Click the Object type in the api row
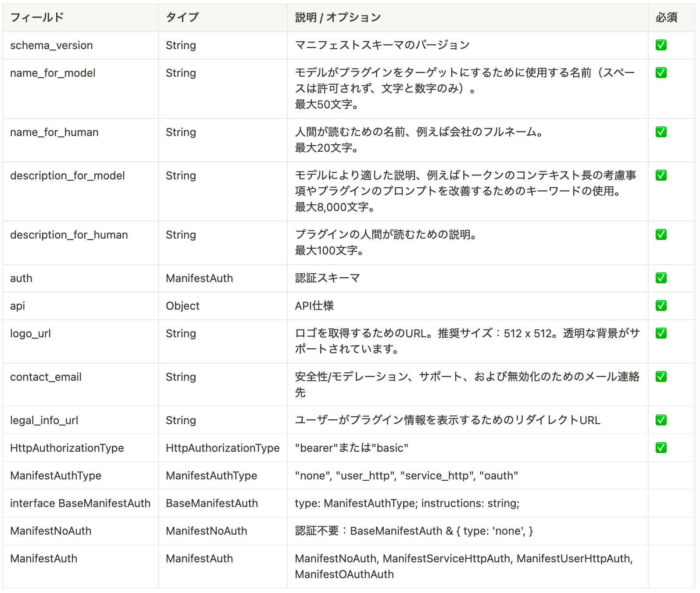The image size is (700, 593). pos(182,306)
